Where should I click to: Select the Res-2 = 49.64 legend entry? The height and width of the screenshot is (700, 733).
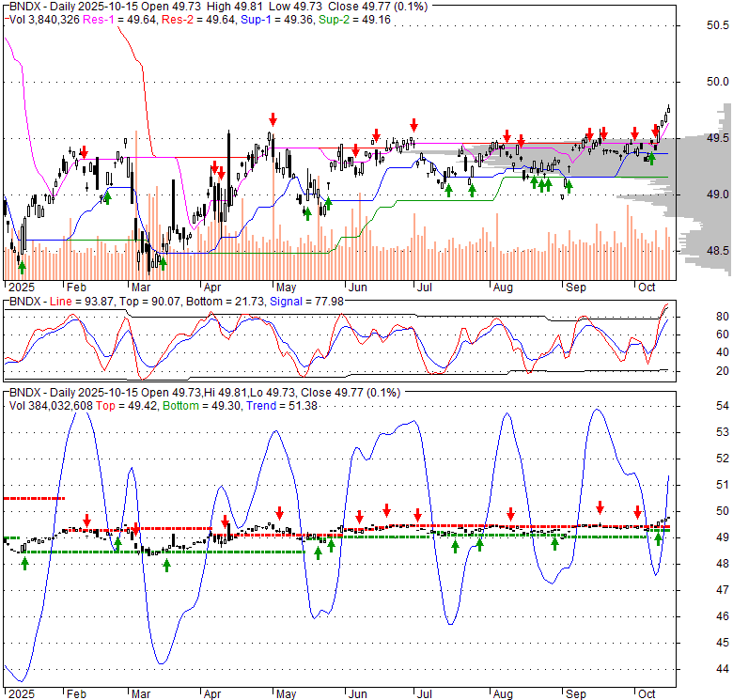(x=198, y=20)
